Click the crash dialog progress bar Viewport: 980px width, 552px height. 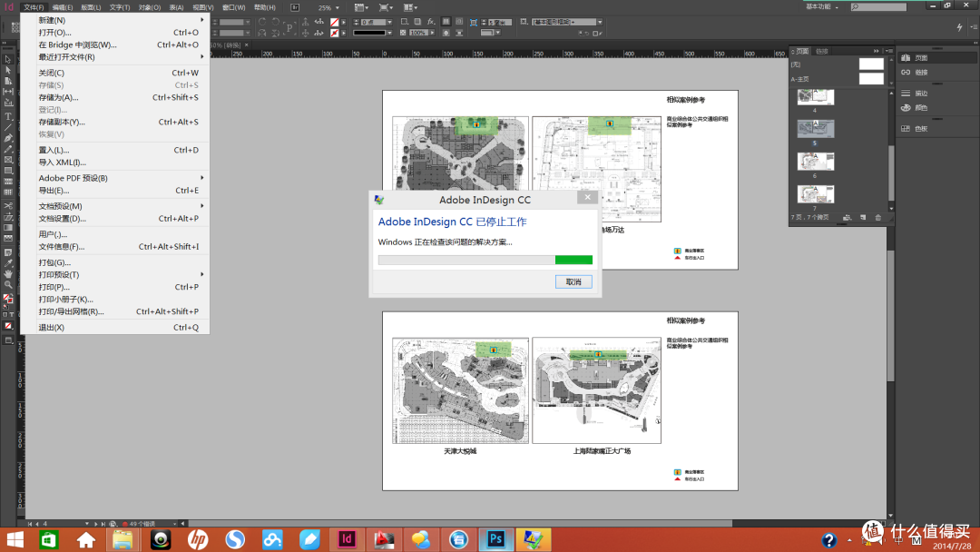pos(485,260)
